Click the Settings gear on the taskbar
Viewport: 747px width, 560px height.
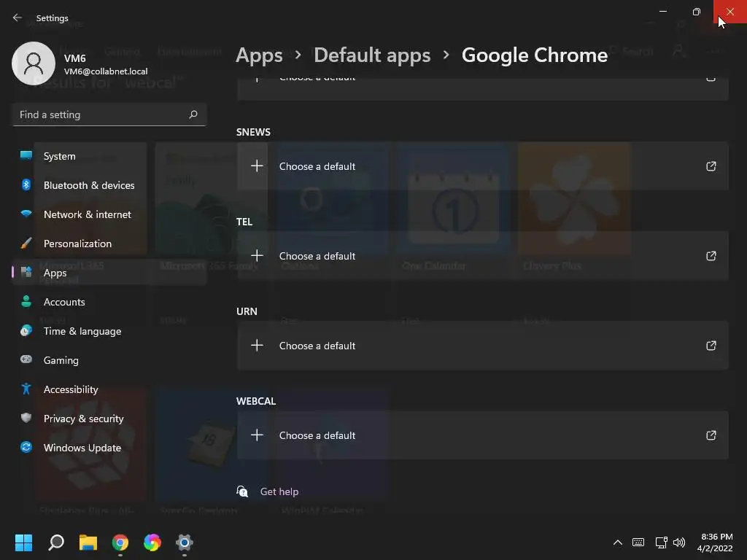tap(185, 542)
